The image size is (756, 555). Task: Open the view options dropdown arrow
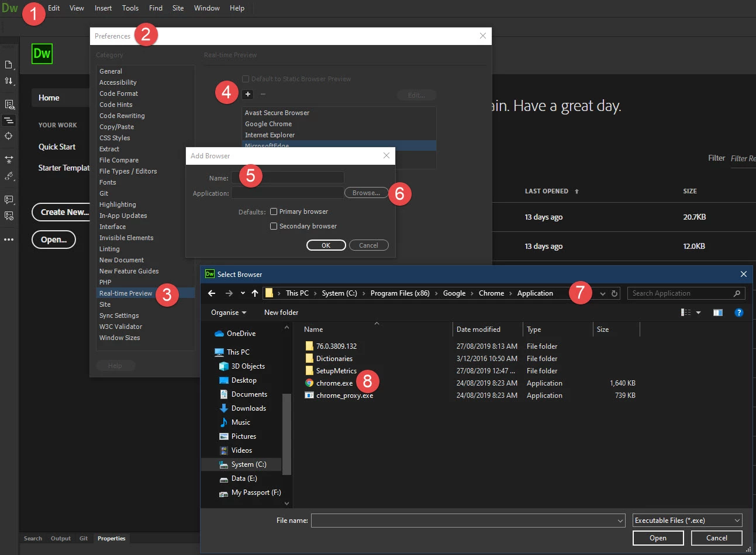tap(698, 313)
